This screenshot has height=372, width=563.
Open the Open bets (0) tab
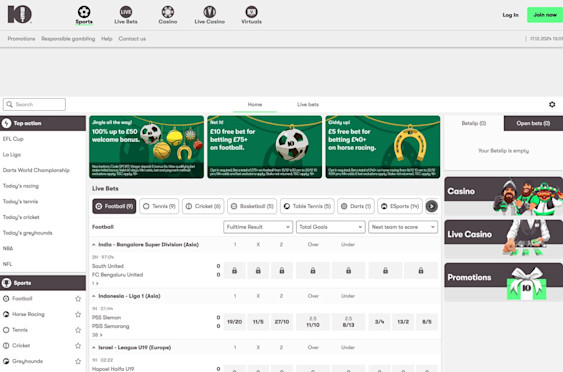(533, 123)
